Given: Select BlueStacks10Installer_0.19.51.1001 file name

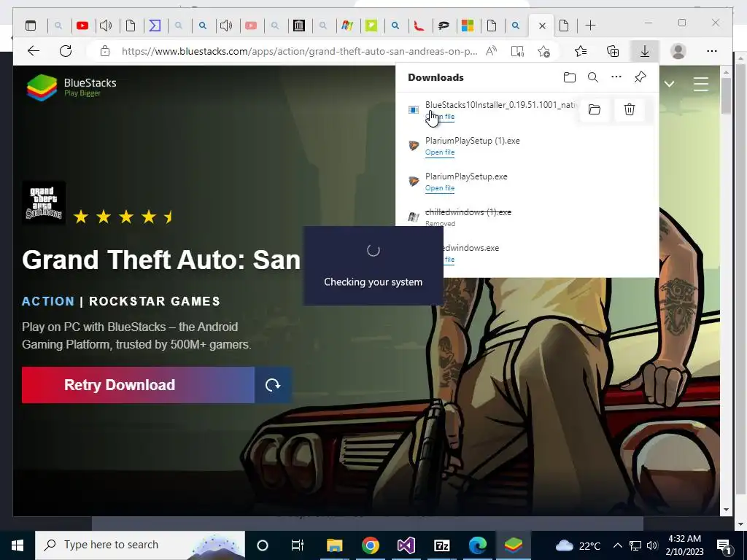Looking at the screenshot, I should 501,105.
